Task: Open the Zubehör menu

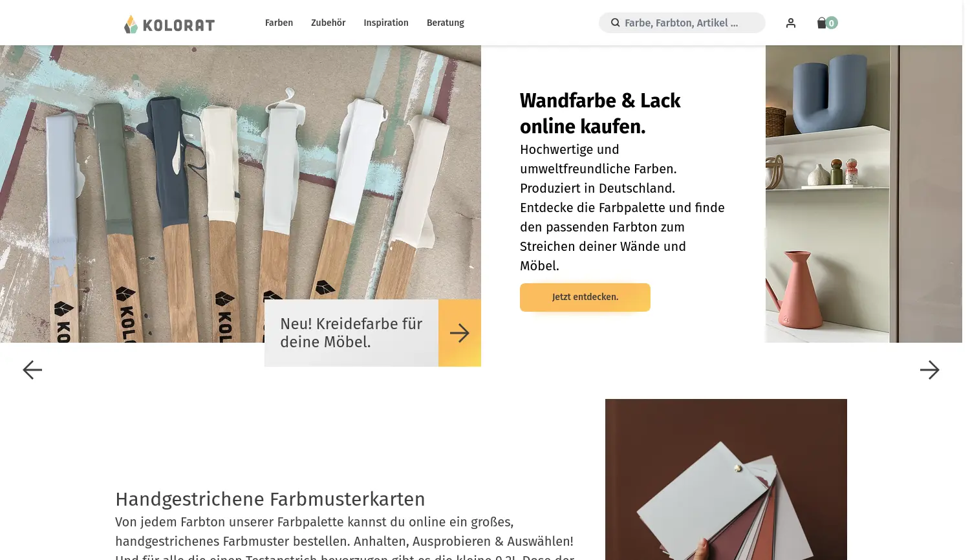Action: click(x=328, y=23)
